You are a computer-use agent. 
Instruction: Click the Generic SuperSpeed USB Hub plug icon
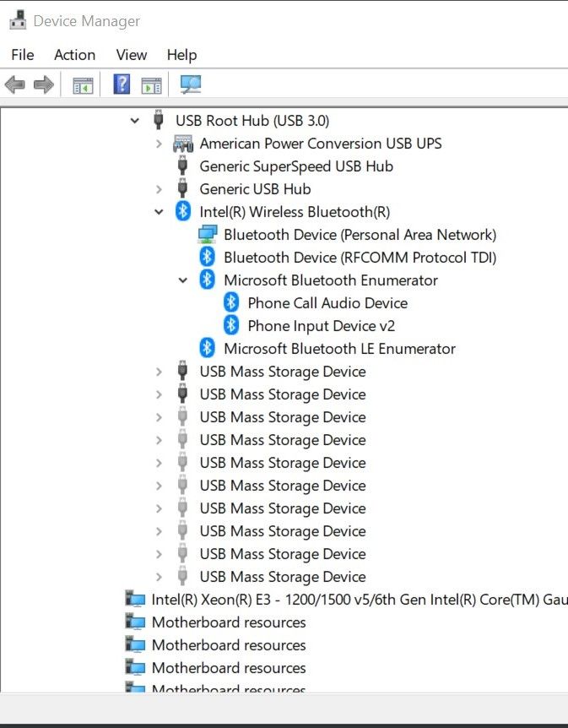coord(182,166)
